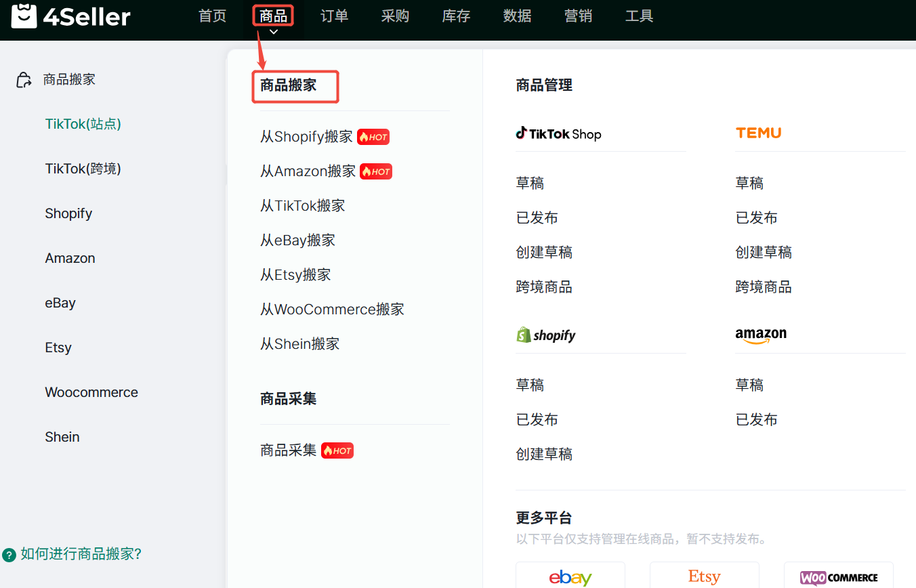This screenshot has width=916, height=588.
Task: Choose 从TikTok搬家 option
Action: click(x=302, y=206)
